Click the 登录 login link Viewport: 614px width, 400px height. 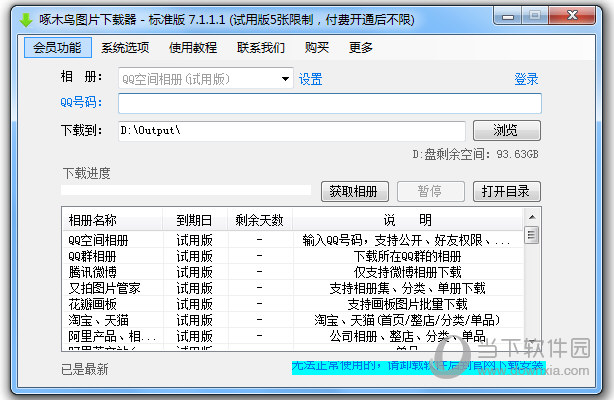pyautogui.click(x=526, y=79)
